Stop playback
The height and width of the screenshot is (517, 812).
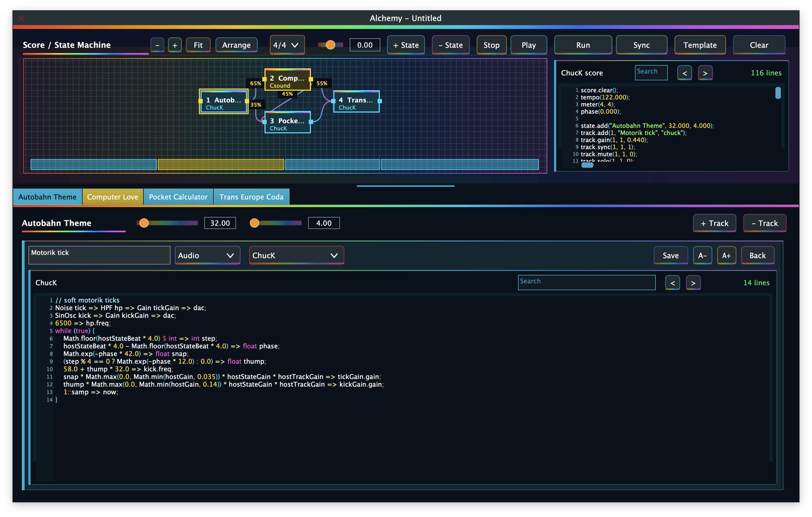click(491, 45)
